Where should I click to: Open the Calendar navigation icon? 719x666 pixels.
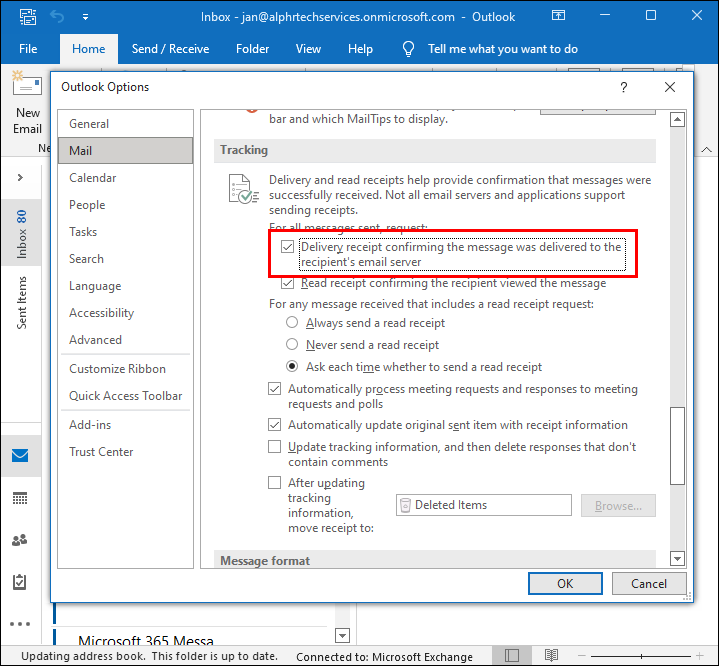[20, 498]
